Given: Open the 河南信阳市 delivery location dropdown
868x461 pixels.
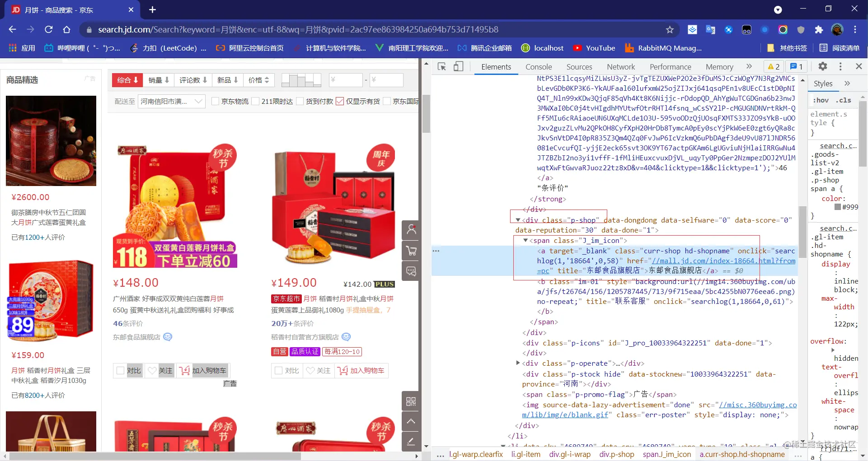Looking at the screenshot, I should tap(172, 101).
